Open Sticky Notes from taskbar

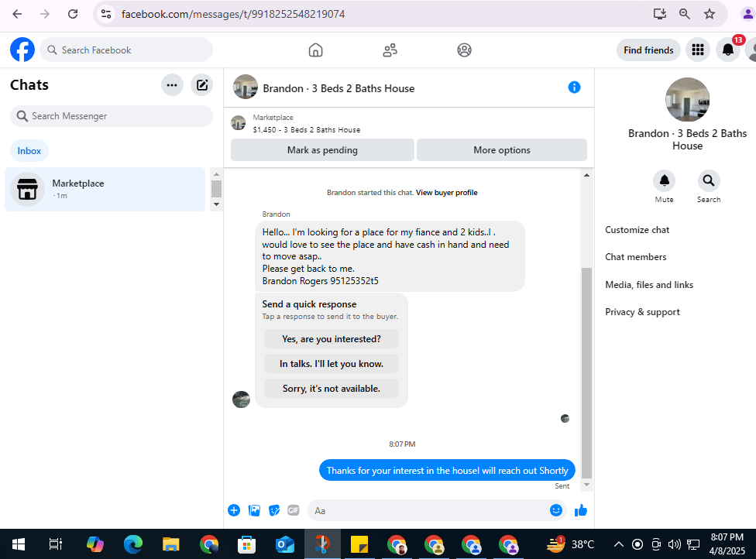click(x=359, y=544)
